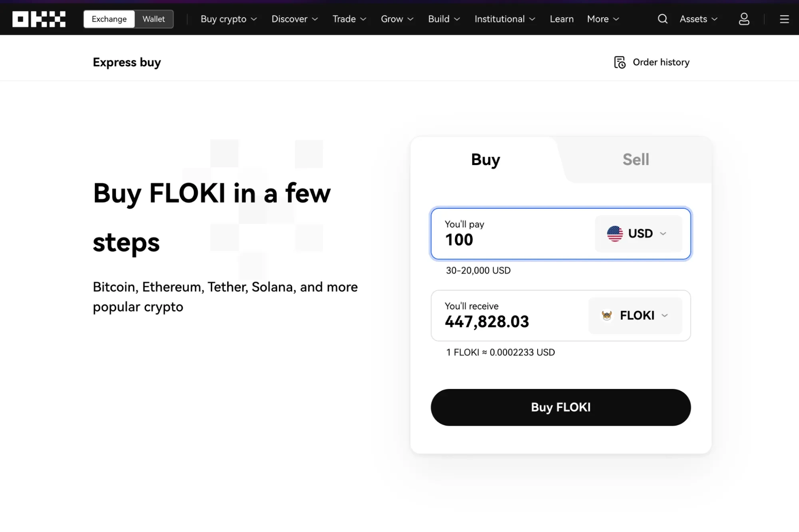The image size is (799, 532).
Task: Open the hamburger menu icon
Action: tap(784, 19)
